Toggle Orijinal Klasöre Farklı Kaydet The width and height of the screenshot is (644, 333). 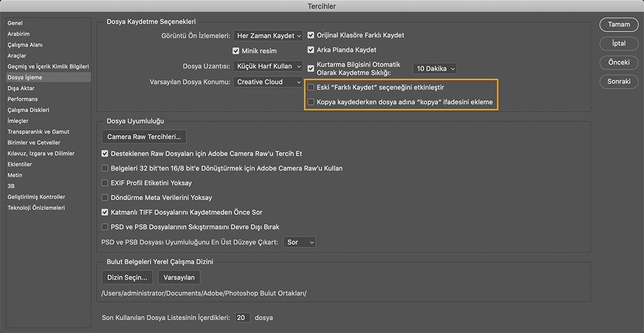[x=311, y=35]
